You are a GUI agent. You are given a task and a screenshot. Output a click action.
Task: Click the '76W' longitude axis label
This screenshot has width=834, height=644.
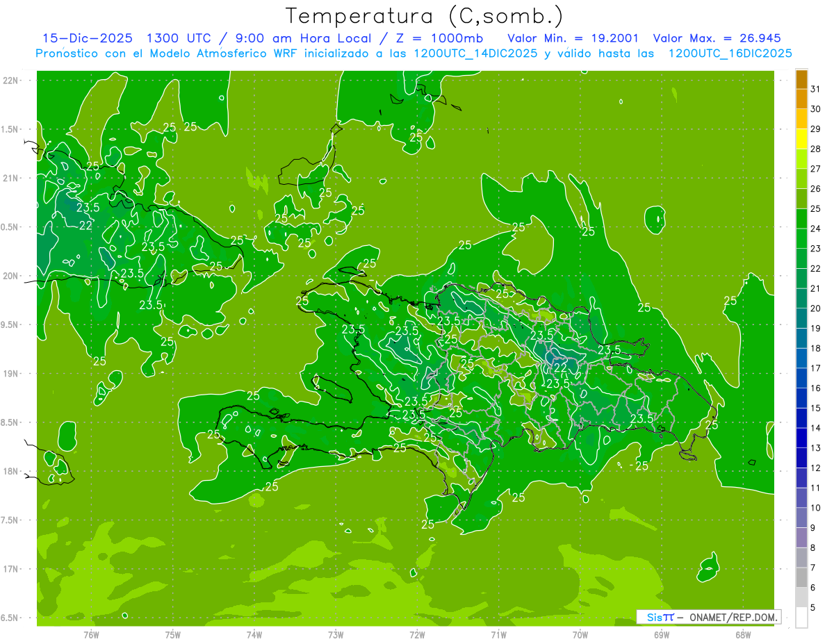[91, 634]
